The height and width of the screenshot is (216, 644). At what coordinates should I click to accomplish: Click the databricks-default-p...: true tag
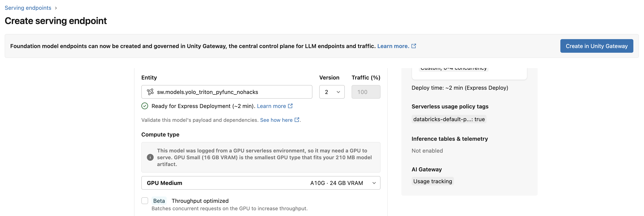449,119
